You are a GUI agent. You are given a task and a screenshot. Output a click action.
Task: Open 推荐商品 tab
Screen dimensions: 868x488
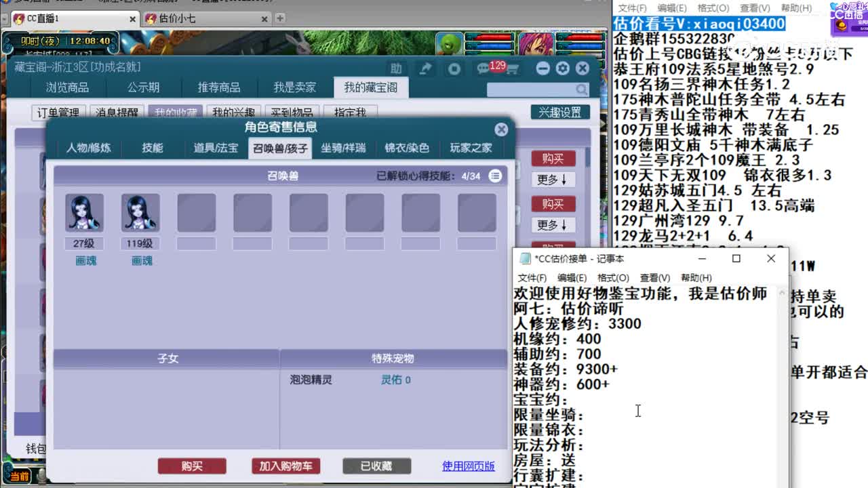[219, 87]
